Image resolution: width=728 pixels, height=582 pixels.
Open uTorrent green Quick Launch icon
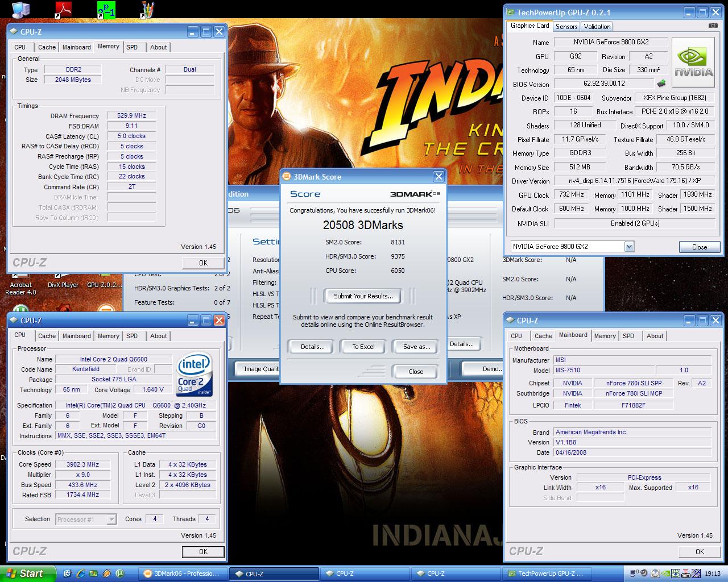pyautogui.click(x=119, y=573)
